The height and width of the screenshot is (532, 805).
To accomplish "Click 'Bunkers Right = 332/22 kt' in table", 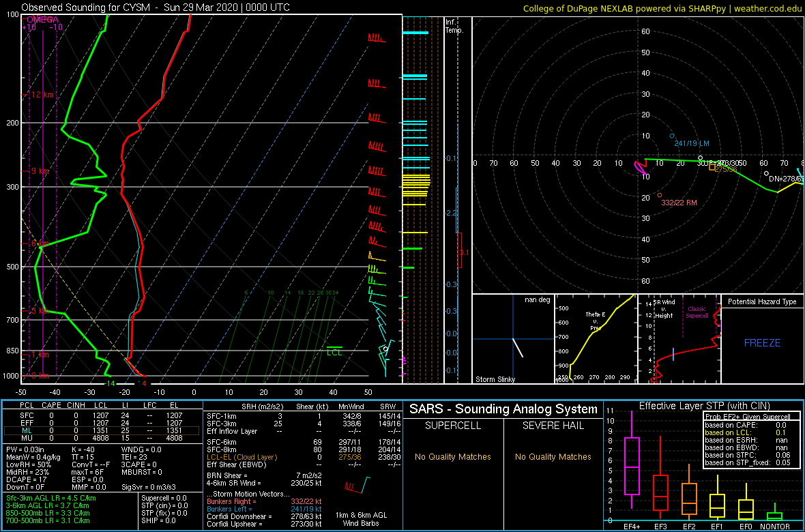I will click(264, 501).
